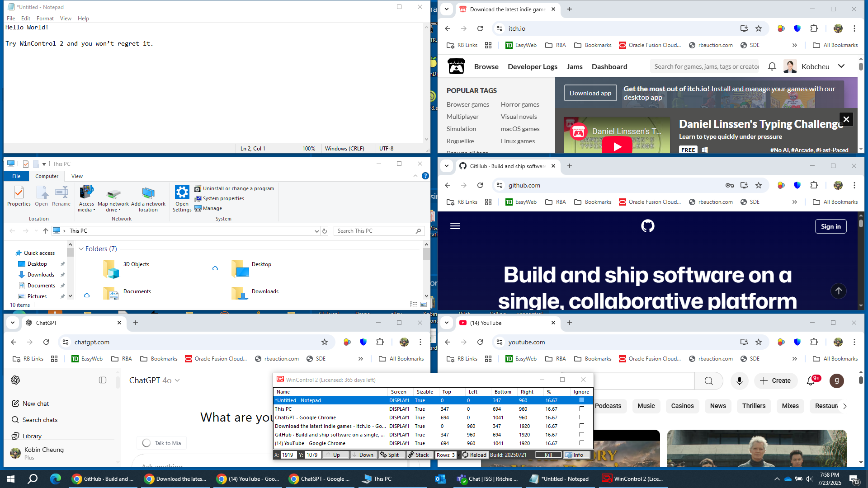Screen dimensions: 868x488
Task: Toggle Ignore checkbox for This PC row
Action: pyautogui.click(x=581, y=408)
